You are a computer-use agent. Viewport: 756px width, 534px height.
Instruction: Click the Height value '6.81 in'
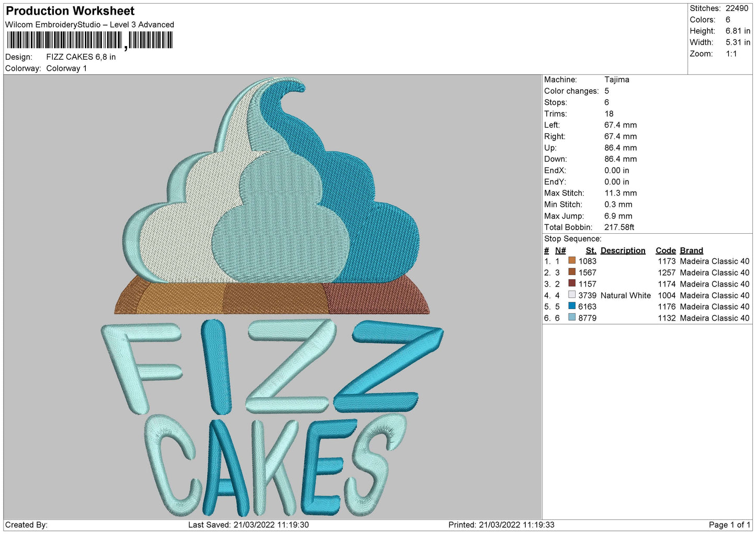click(x=738, y=31)
